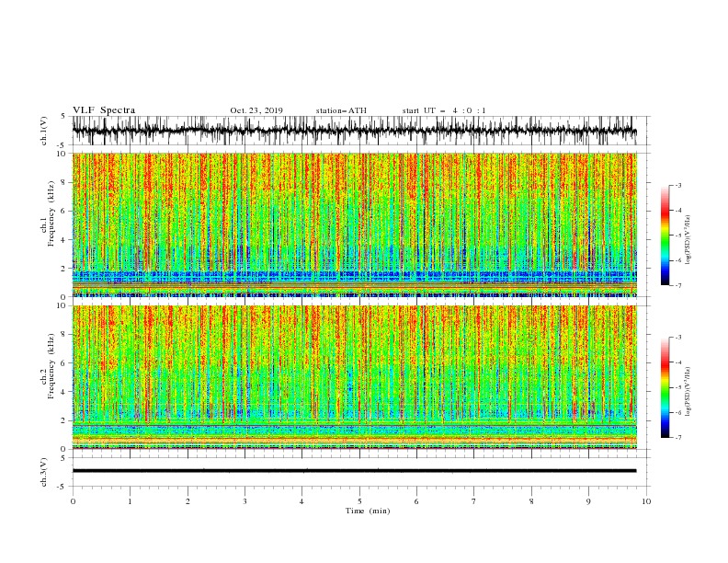
Task: Click the "-7" label on ch.1 color bar
Action: click(x=678, y=285)
